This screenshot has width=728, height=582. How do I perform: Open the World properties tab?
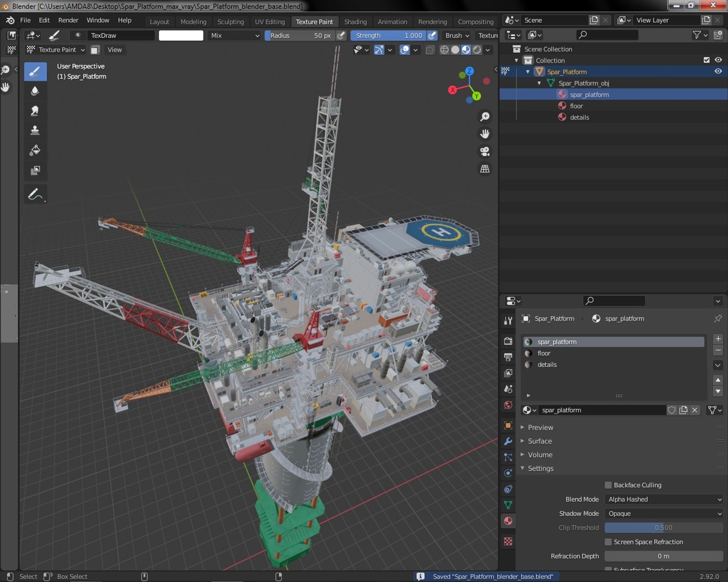coord(508,405)
